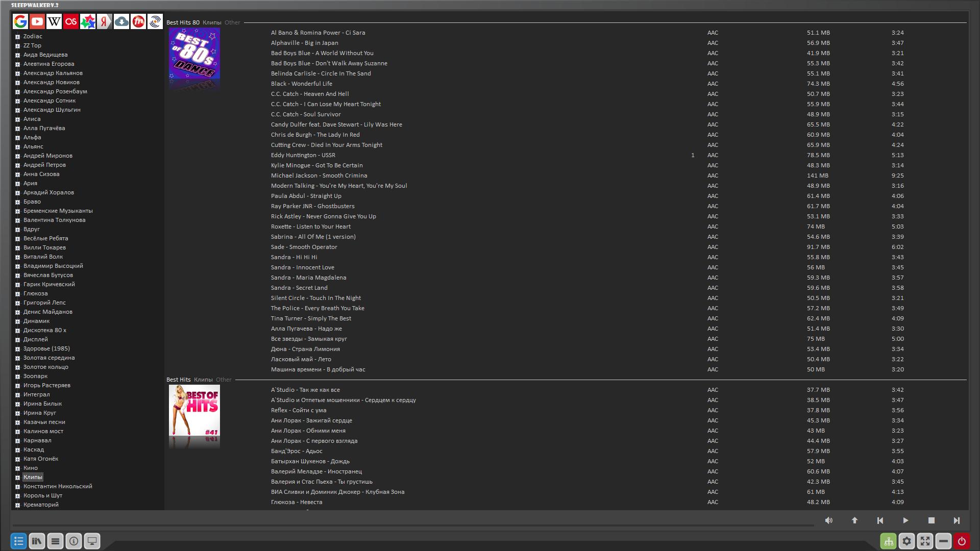Toggle the blue playlist view button
The height and width of the screenshot is (551, 980).
click(18, 541)
